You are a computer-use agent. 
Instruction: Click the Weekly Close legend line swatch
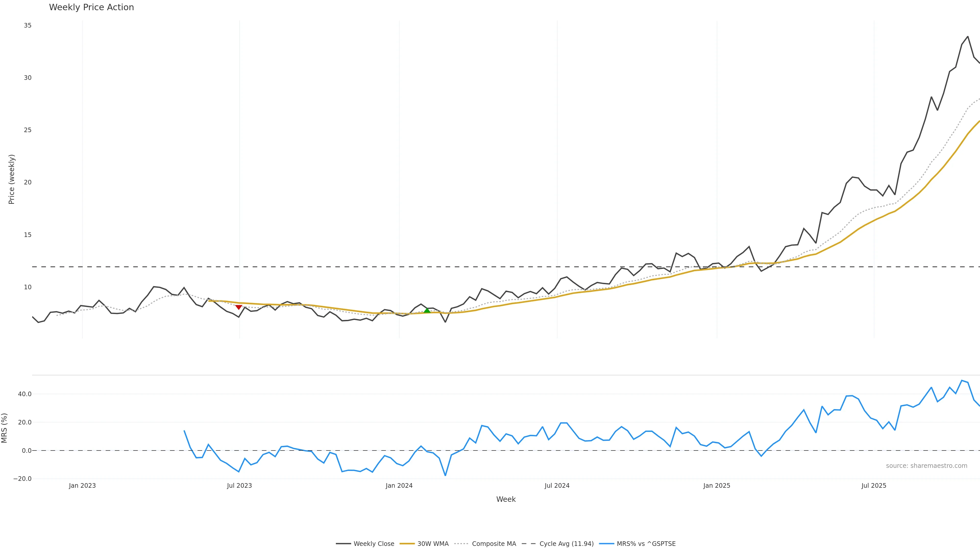point(343,544)
